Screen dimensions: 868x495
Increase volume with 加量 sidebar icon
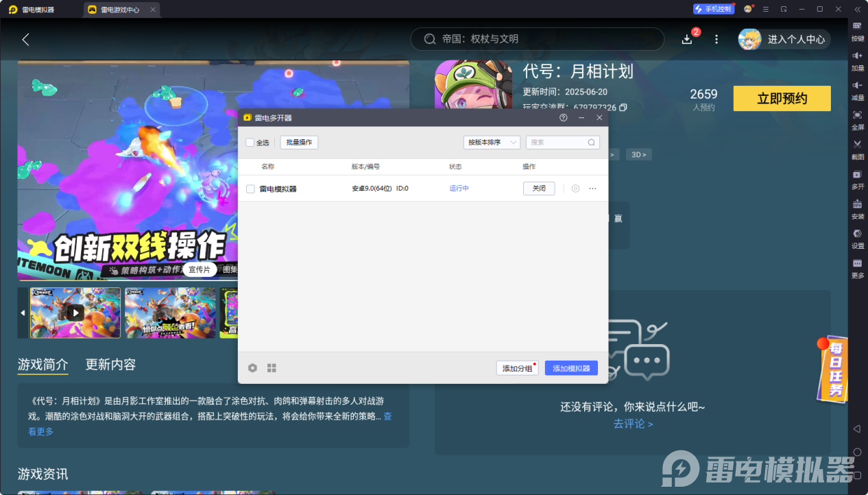(857, 60)
